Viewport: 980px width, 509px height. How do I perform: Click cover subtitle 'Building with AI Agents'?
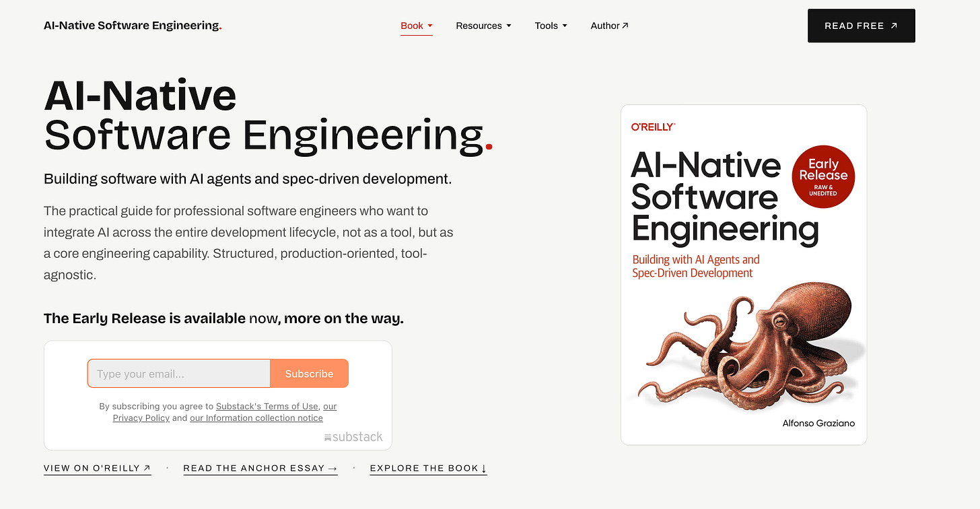pos(696,266)
